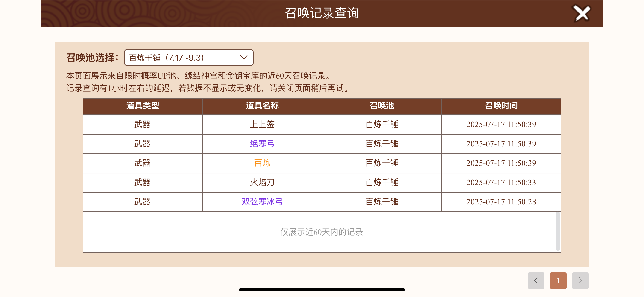Click the 绝寒弓 purple item name
Screen dimensions: 644x297
click(262, 144)
